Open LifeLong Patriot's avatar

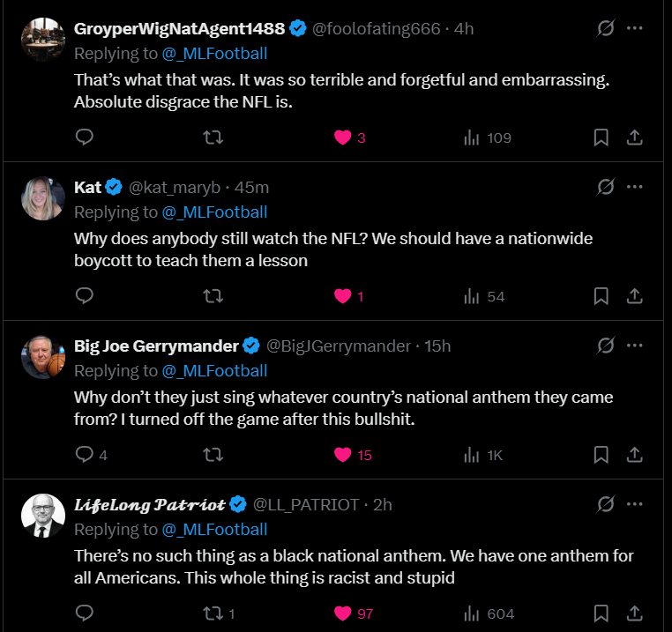(43, 516)
